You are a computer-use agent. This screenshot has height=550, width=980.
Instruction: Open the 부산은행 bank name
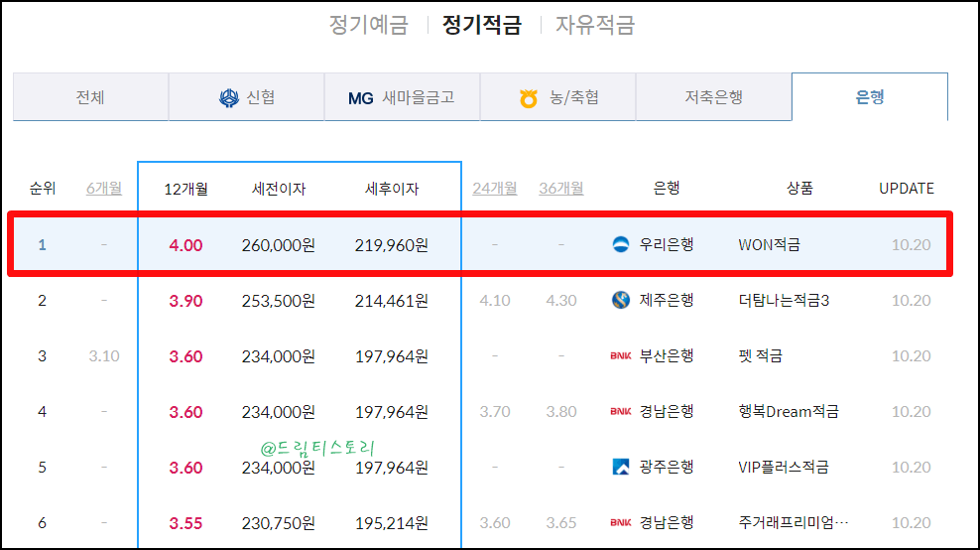click(x=667, y=355)
